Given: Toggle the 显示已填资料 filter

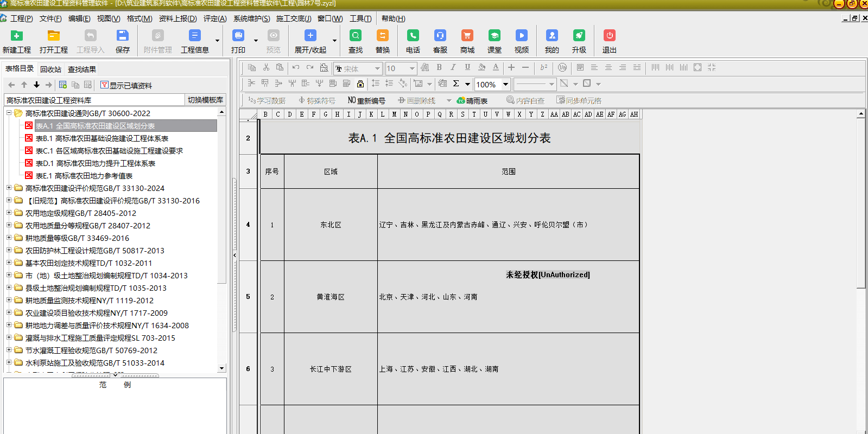Looking at the screenshot, I should pos(126,85).
